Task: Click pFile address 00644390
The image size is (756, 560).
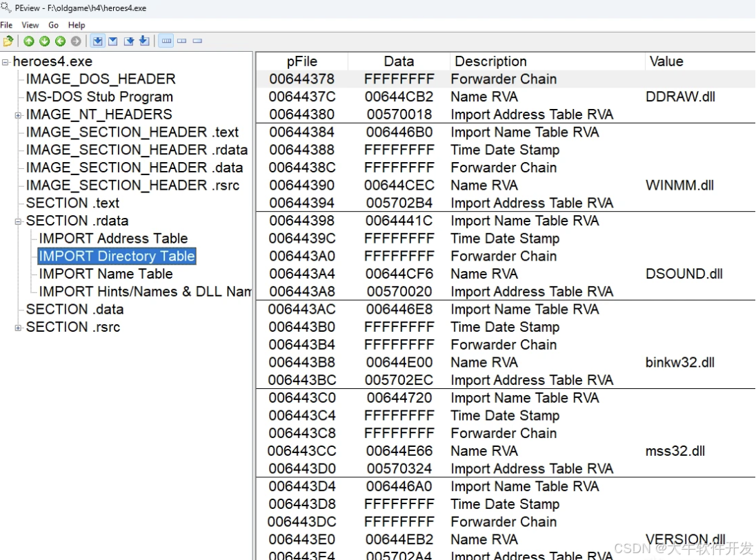Action: coord(302,186)
